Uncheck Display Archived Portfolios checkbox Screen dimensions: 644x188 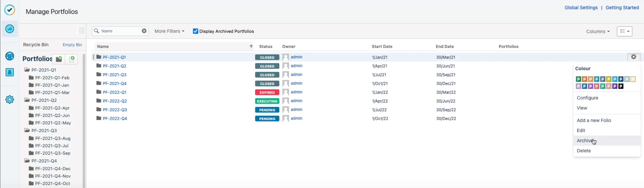click(195, 31)
